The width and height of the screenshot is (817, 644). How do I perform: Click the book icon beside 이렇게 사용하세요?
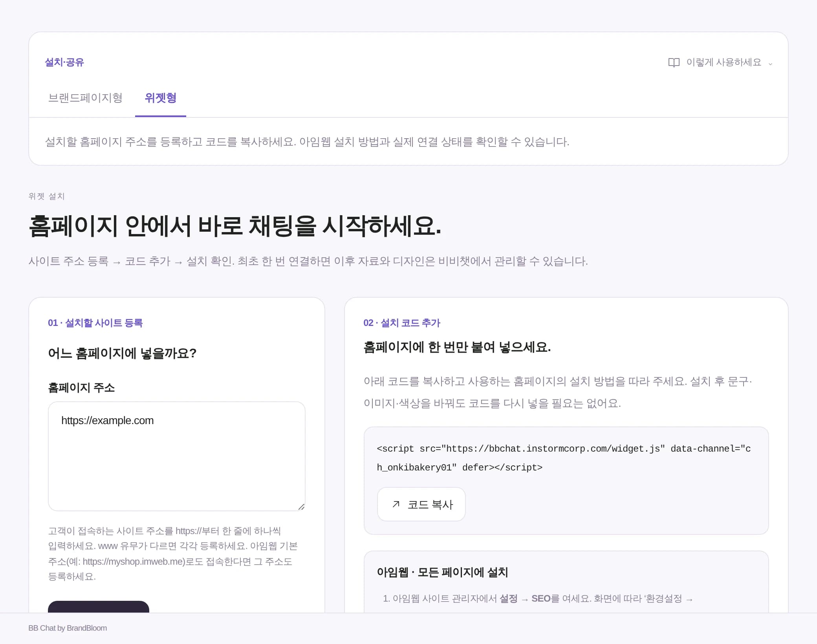tap(674, 63)
